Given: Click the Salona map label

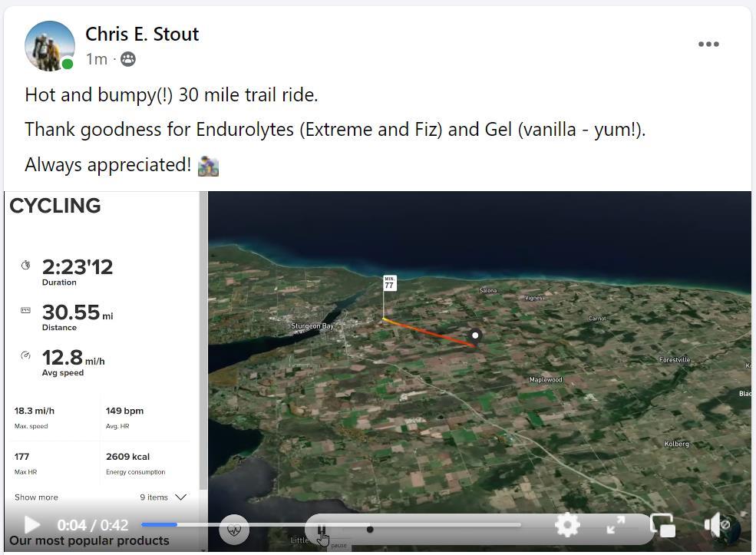Looking at the screenshot, I should [x=488, y=290].
